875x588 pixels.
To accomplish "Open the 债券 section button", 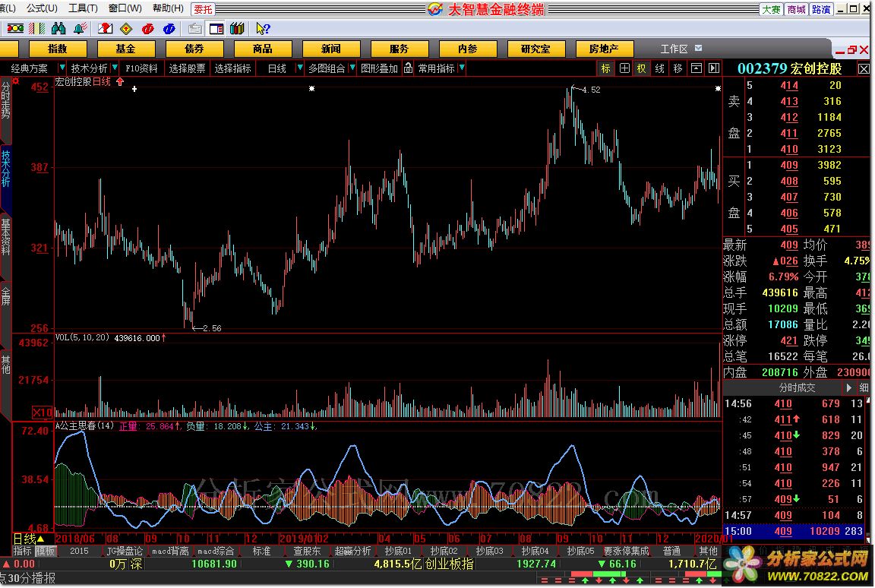I will click(194, 49).
